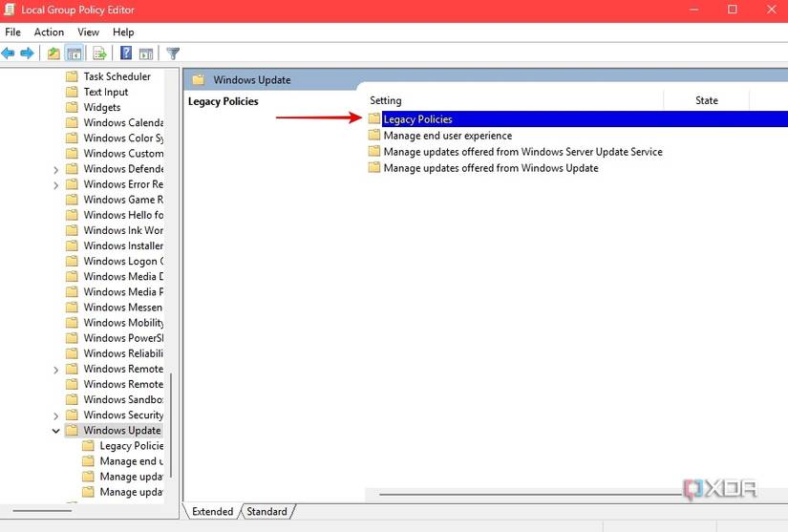The width and height of the screenshot is (788, 532).
Task: Select Windows PowerShell tree item
Action: (x=123, y=337)
